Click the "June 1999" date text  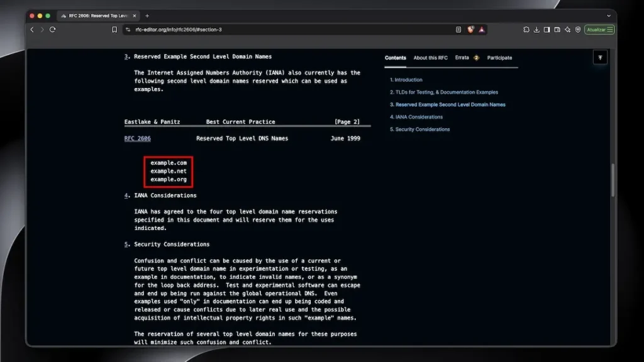coord(345,138)
